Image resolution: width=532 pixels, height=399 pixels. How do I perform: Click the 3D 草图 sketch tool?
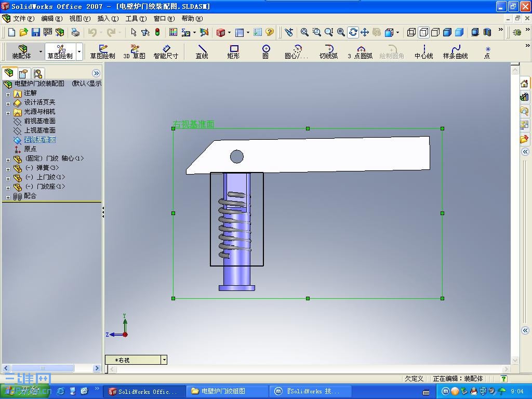click(x=135, y=52)
